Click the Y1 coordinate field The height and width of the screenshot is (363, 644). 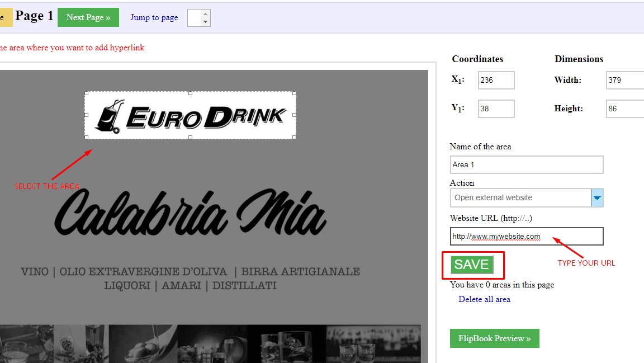pos(496,109)
